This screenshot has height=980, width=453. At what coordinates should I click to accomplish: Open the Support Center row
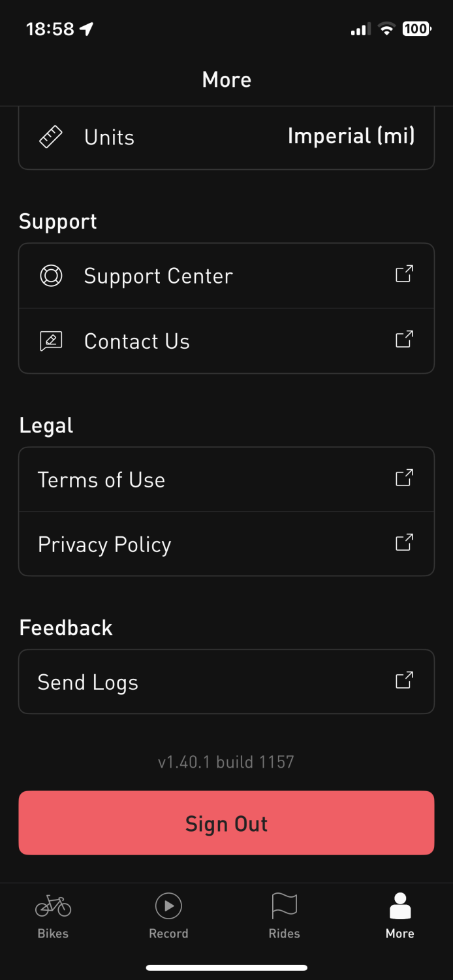159,276
